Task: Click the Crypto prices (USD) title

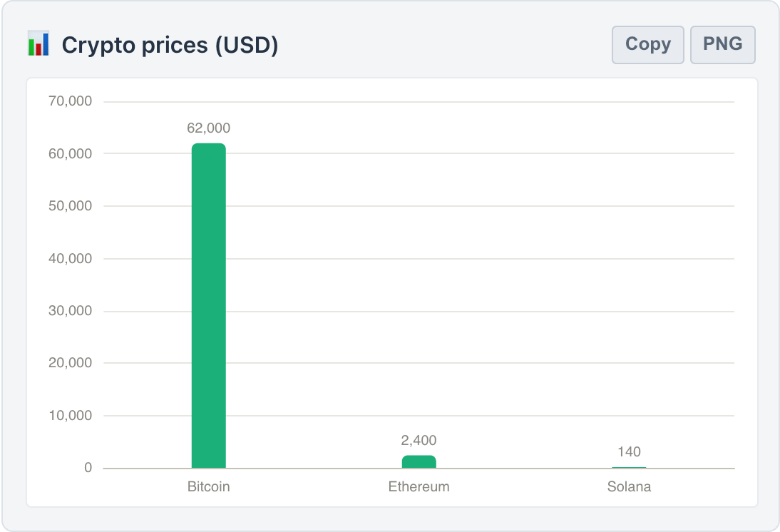Action: [x=170, y=45]
